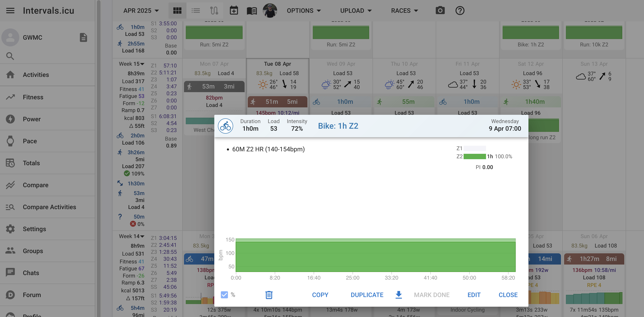Click the Wed 09 Apr date header
This screenshot has width=644, height=317.
(x=341, y=64)
